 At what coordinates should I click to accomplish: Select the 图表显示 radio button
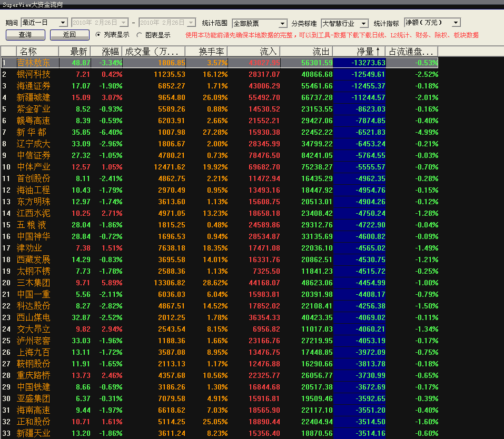tap(139, 35)
